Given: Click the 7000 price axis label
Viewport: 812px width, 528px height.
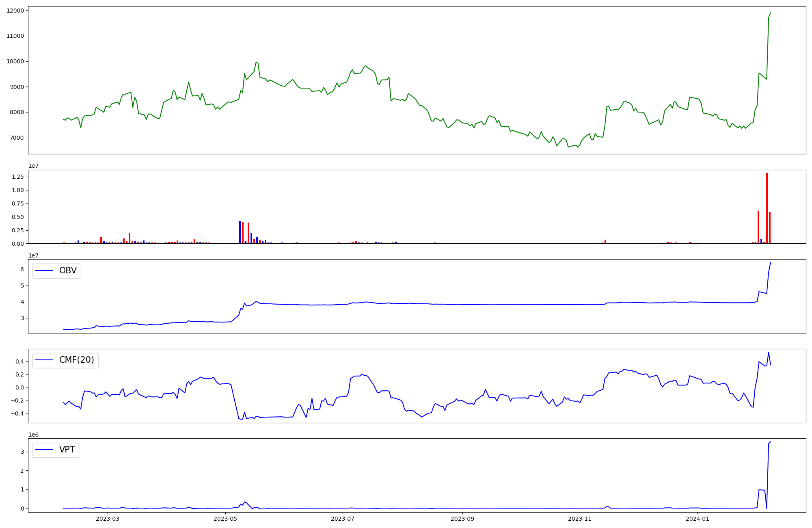Looking at the screenshot, I should (x=17, y=138).
